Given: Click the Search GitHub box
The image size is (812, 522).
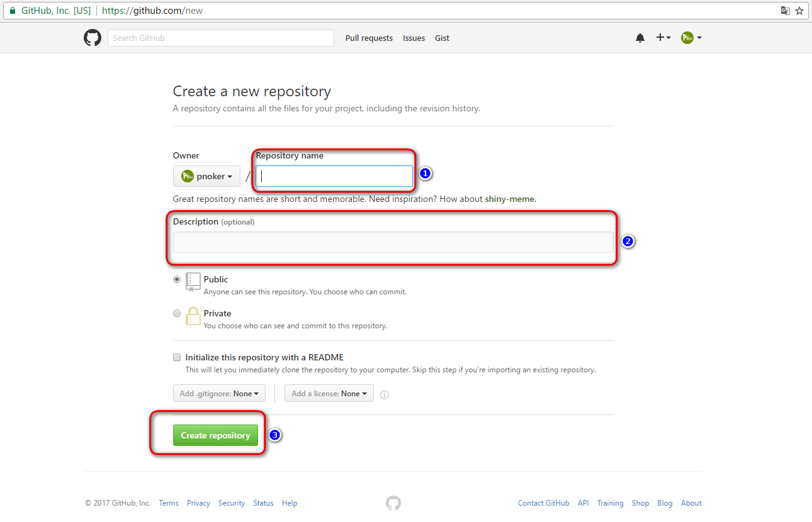Looking at the screenshot, I should pyautogui.click(x=221, y=38).
